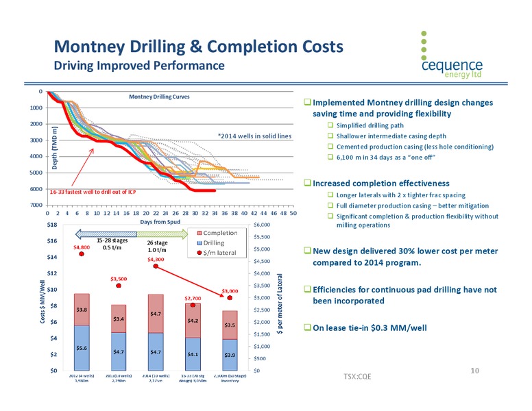
Task: Click the '16-33 fastest well to drill out of ICP' annotation
Action: click(x=93, y=192)
